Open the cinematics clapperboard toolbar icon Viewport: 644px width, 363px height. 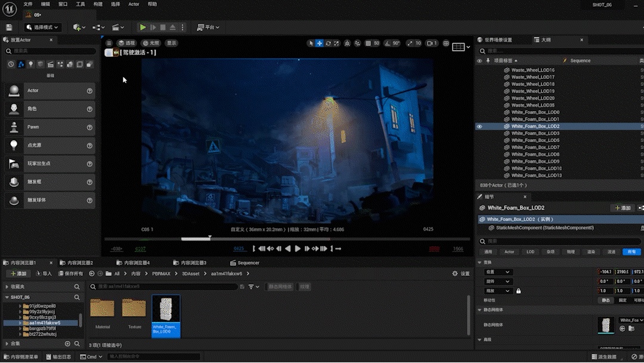tap(118, 27)
